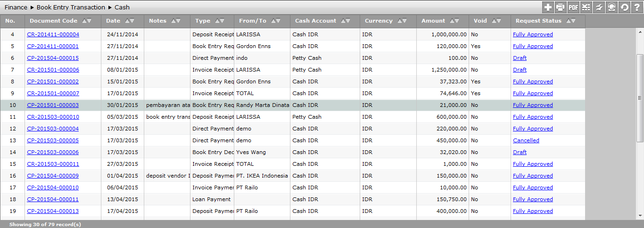644x228 pixels.
Task: Open document CP-201504-000015
Action: click(53, 58)
